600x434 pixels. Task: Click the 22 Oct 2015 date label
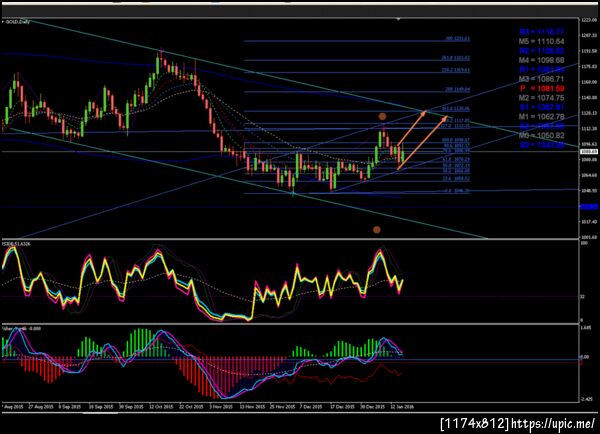(x=191, y=407)
